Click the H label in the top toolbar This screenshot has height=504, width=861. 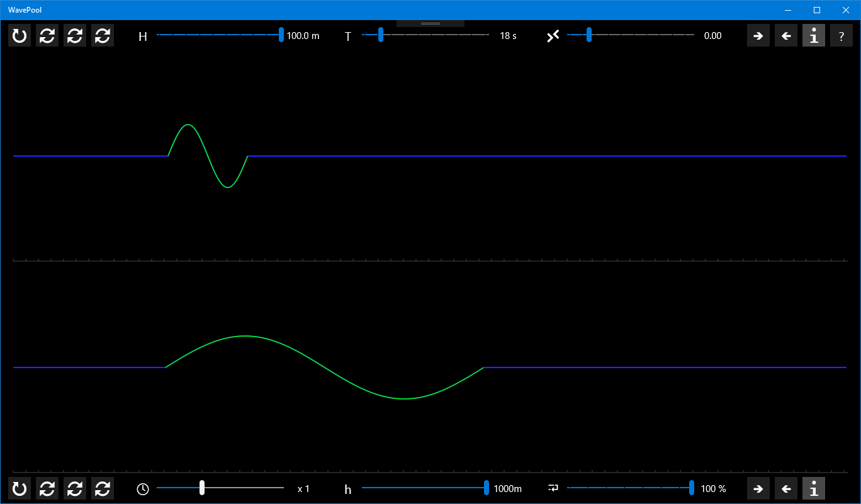(143, 36)
